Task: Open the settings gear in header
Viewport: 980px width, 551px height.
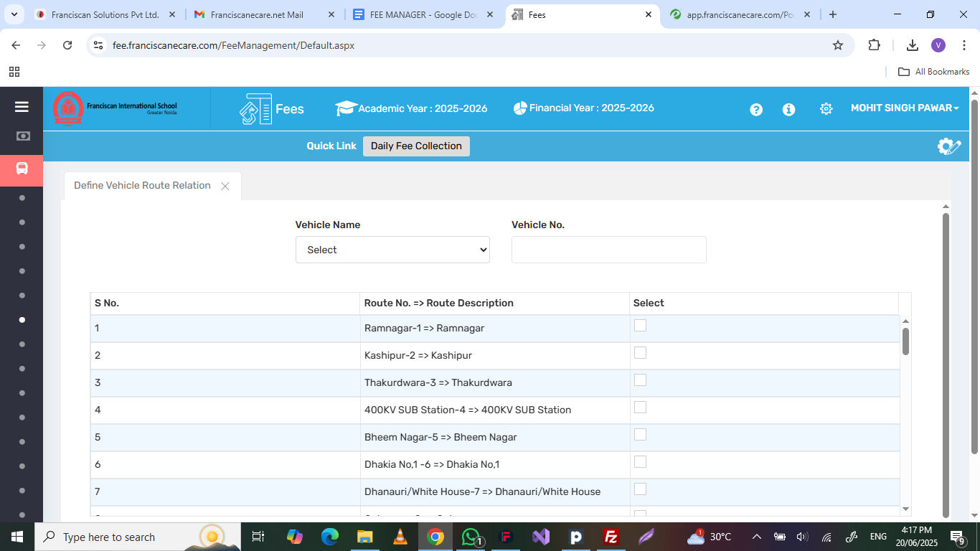Action: (826, 109)
